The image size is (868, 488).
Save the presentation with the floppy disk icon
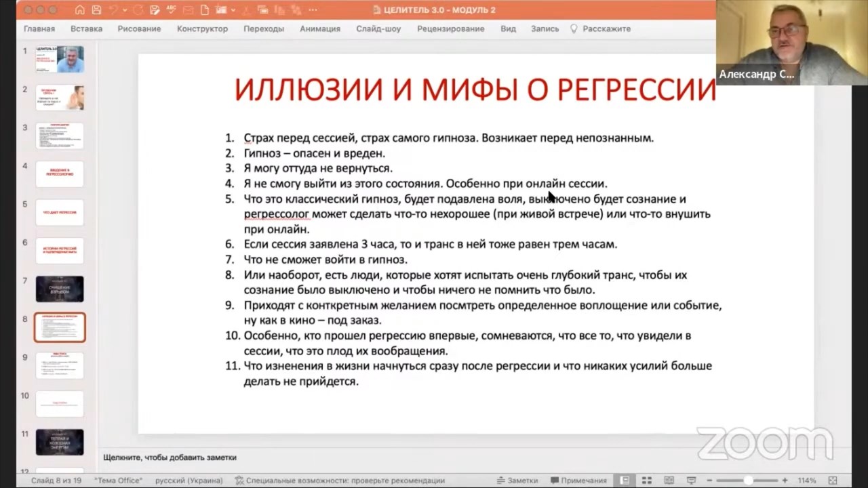pos(96,10)
